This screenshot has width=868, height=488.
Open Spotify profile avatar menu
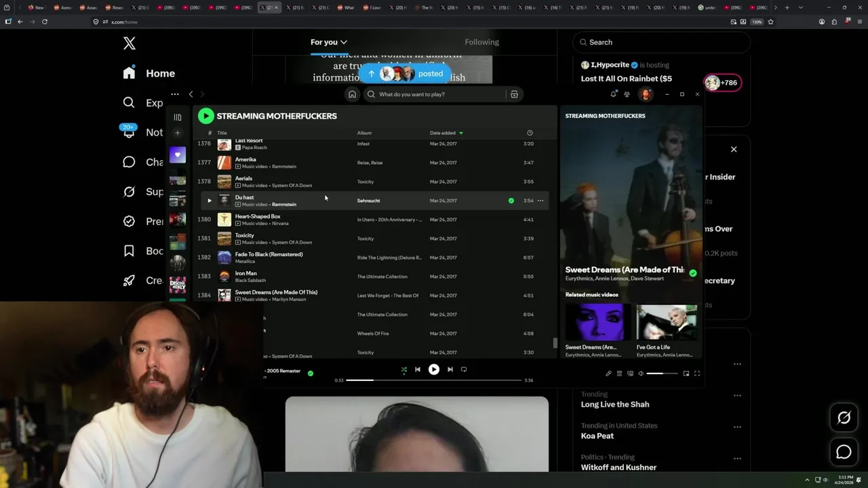coord(646,94)
